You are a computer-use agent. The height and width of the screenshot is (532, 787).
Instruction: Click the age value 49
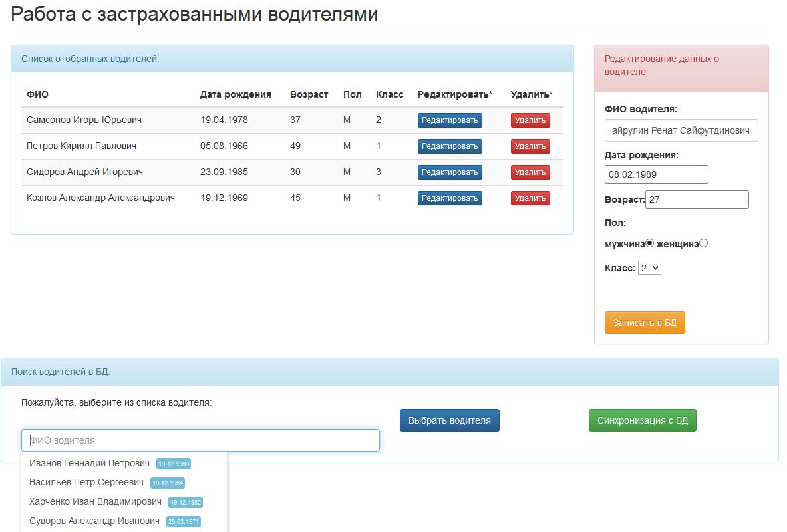pos(295,146)
